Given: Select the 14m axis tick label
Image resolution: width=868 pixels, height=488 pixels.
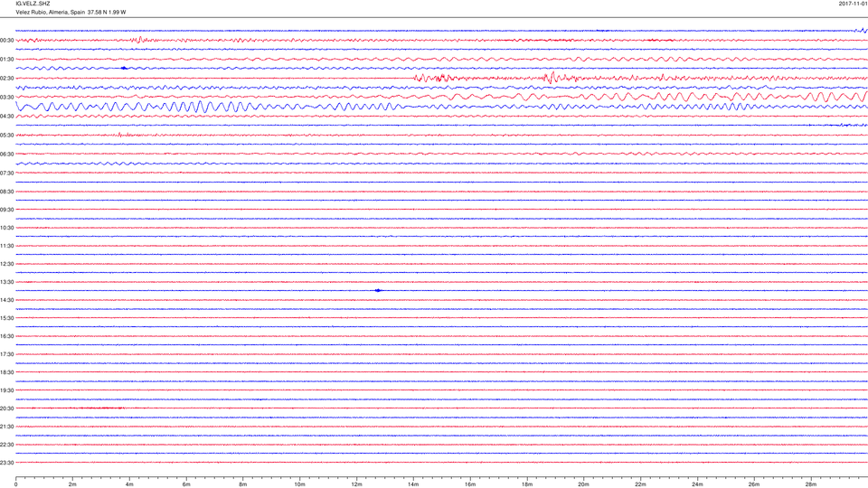Looking at the screenshot, I should [413, 484].
